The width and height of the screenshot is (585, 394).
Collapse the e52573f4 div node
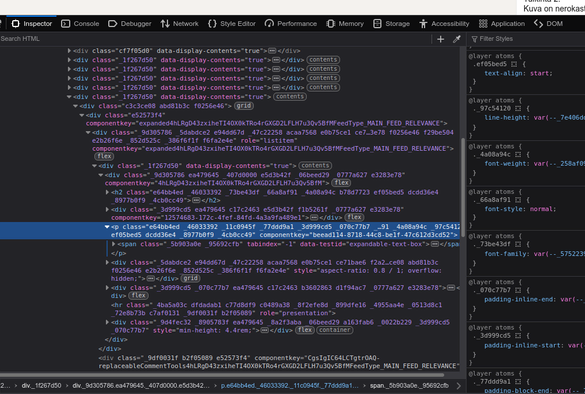click(82, 115)
